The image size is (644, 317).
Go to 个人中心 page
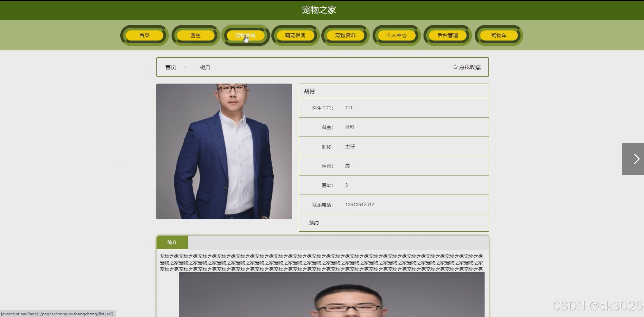(x=396, y=35)
